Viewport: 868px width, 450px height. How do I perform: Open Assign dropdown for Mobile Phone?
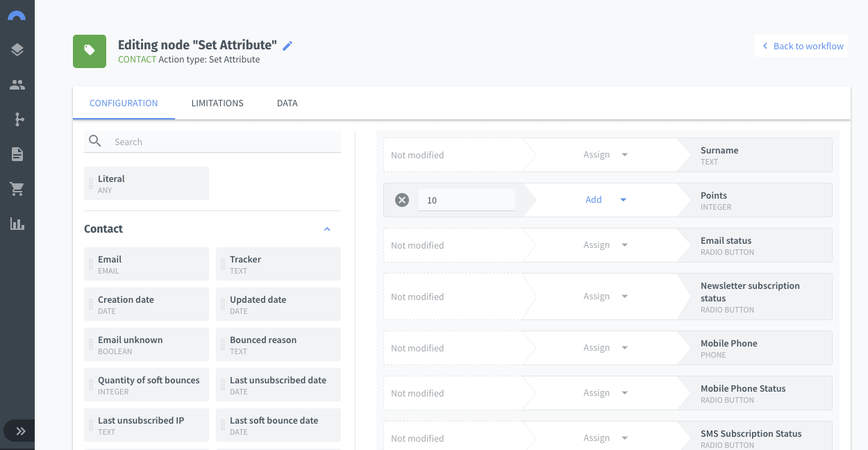coord(606,348)
